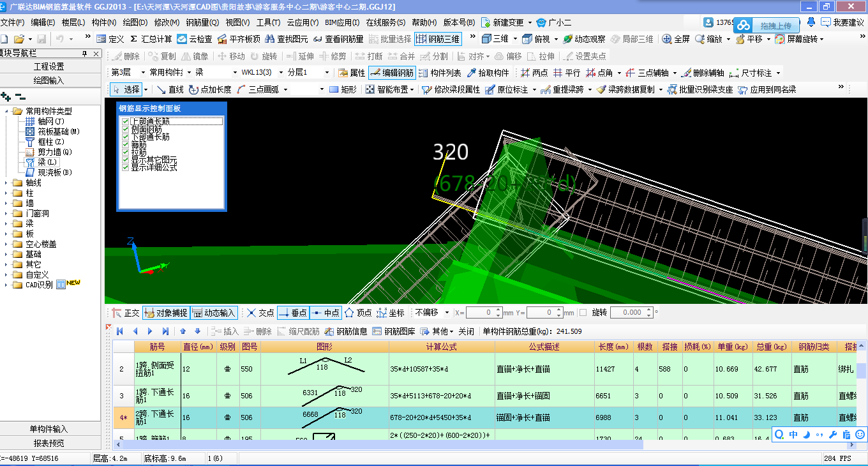Open 在线服务(S) menu
Viewport: 868px width, 466px height.
coord(385,22)
